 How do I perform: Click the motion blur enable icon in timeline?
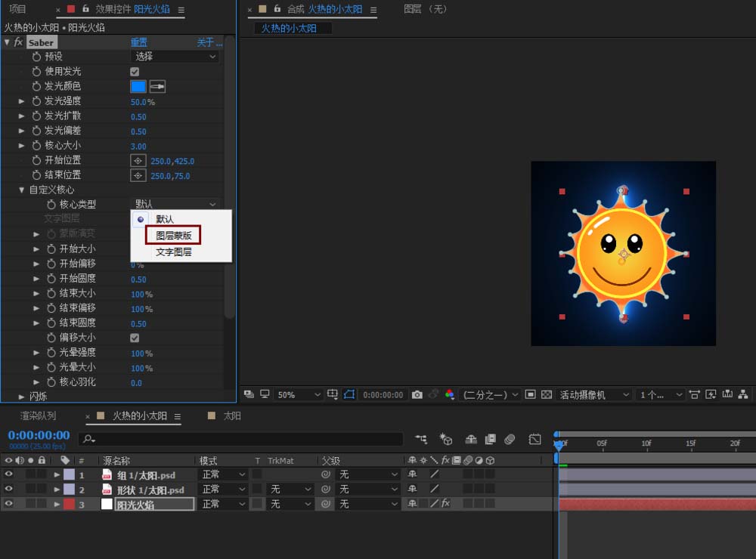tap(510, 440)
